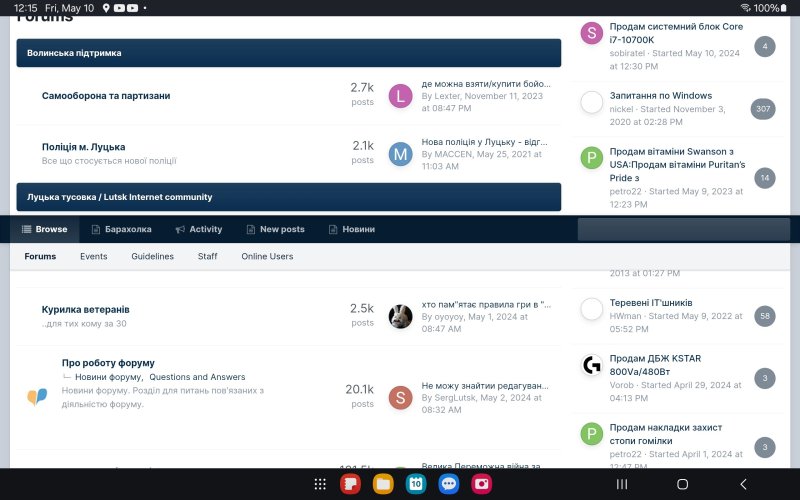Click the New posts page icon

point(251,230)
